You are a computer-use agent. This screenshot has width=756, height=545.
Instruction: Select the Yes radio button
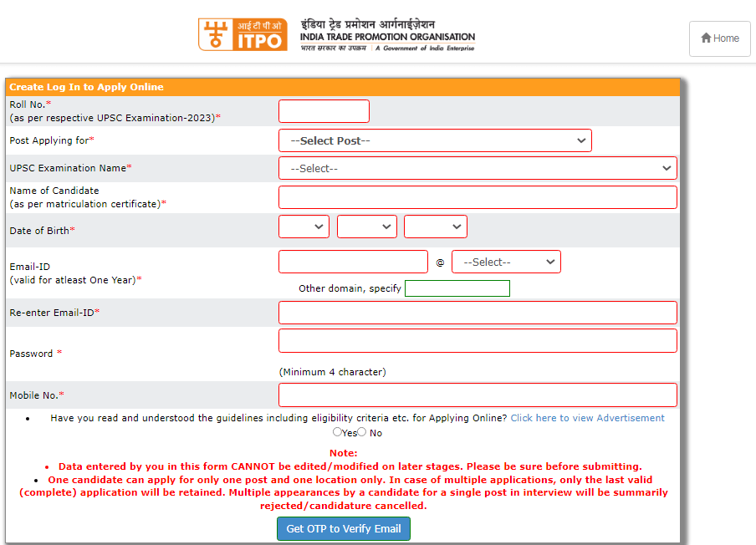[x=337, y=432]
